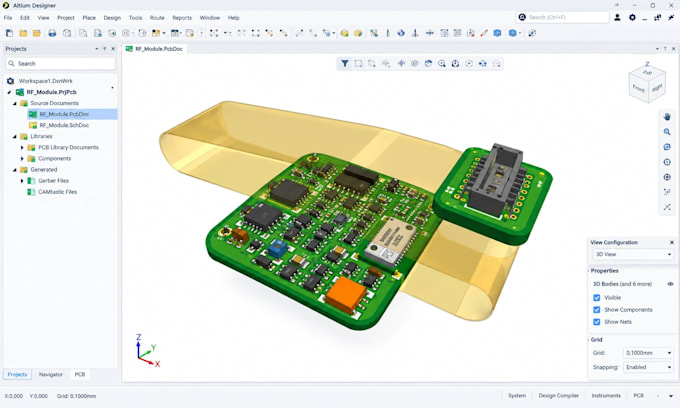680x408 pixels.
Task: Collapse the Source Documents folder
Action: click(x=15, y=103)
